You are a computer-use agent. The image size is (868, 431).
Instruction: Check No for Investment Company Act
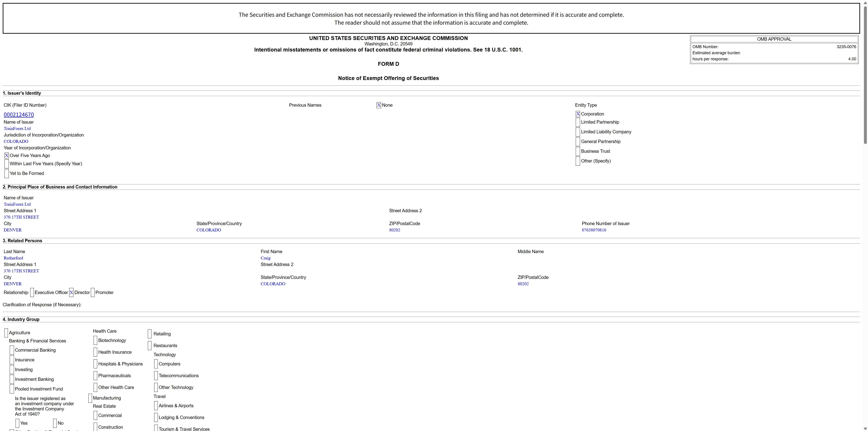pyautogui.click(x=55, y=423)
